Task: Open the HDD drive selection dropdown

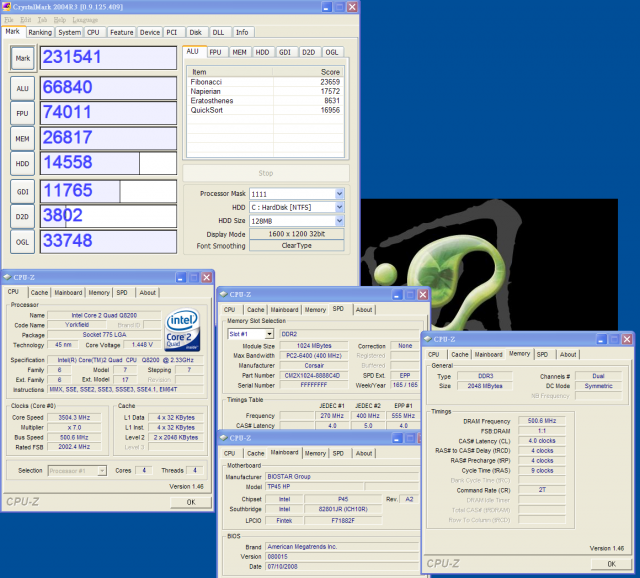Action: [x=339, y=207]
